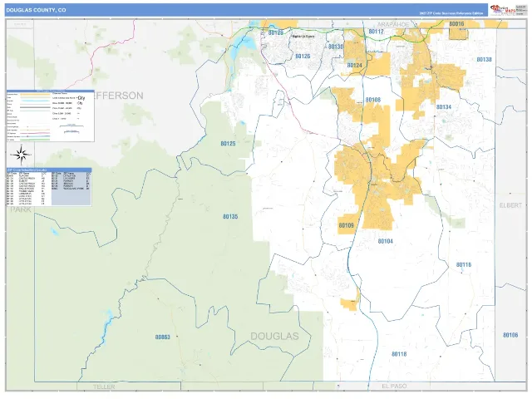
Task: Click the EL PASO county label
Action: click(x=394, y=387)
